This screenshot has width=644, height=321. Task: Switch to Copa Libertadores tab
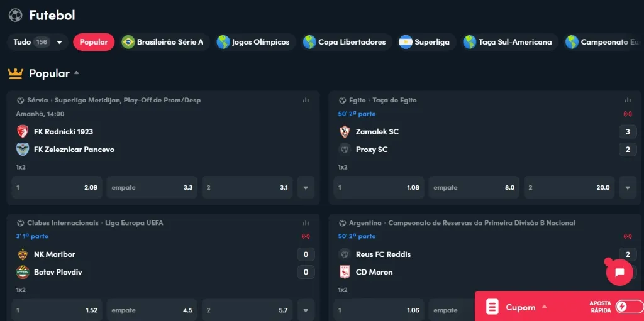(x=347, y=42)
